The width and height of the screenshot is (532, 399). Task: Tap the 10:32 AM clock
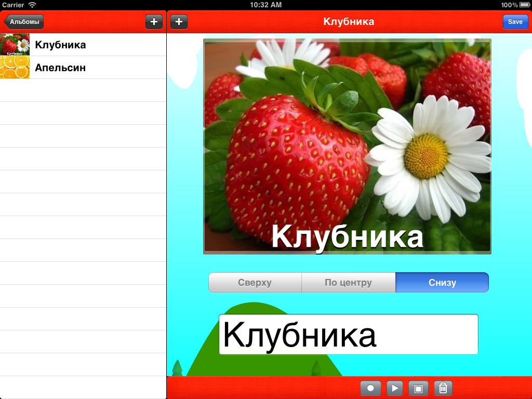(x=265, y=5)
